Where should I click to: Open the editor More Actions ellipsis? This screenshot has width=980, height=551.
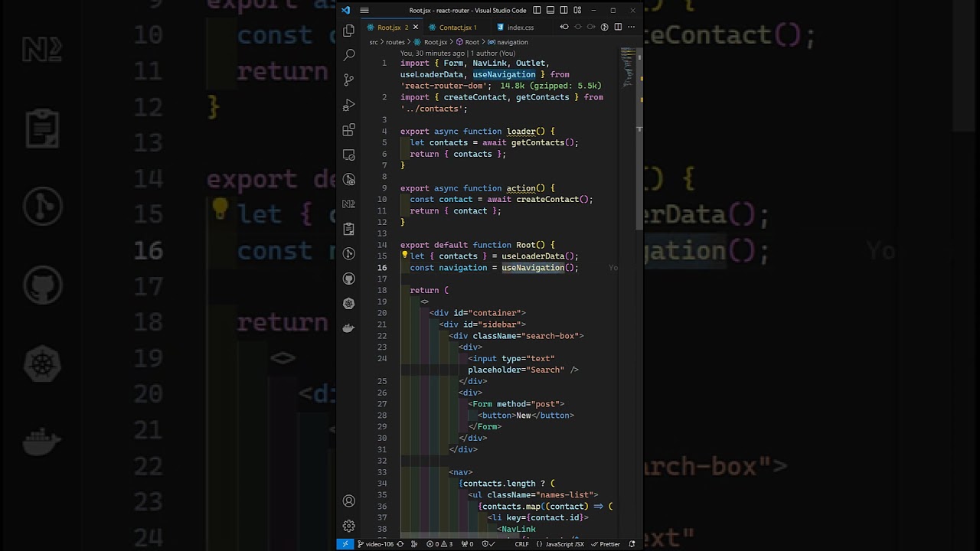[x=631, y=27]
